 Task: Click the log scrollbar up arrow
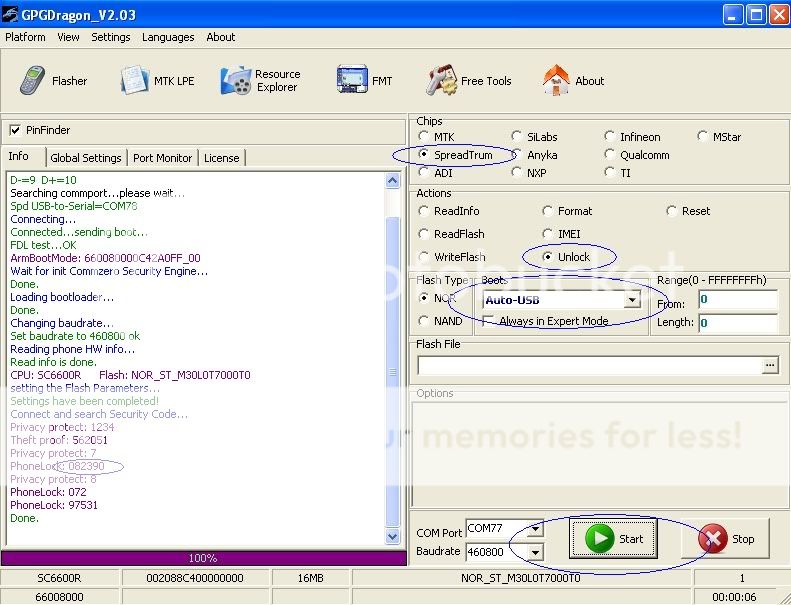(392, 181)
